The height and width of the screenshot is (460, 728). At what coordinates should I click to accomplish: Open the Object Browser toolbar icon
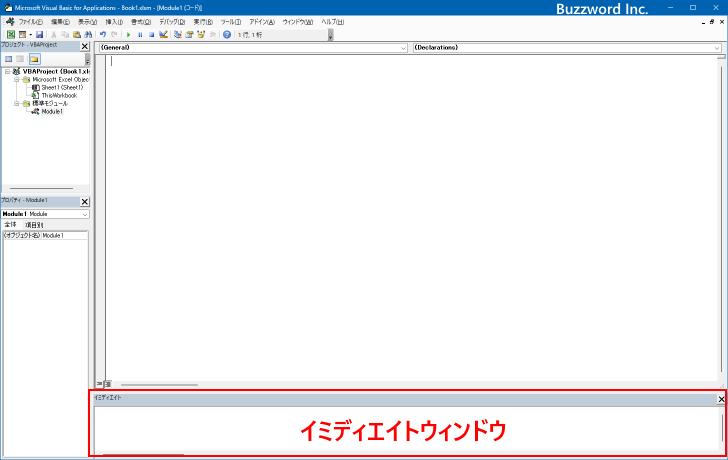point(201,34)
